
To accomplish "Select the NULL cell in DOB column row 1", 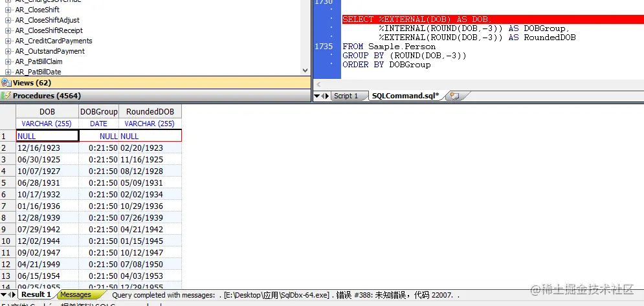I will point(47,136).
